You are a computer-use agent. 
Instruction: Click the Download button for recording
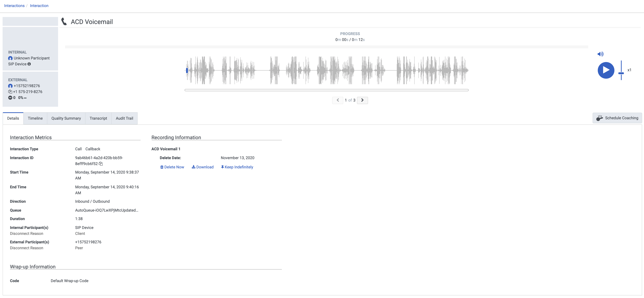coord(203,167)
